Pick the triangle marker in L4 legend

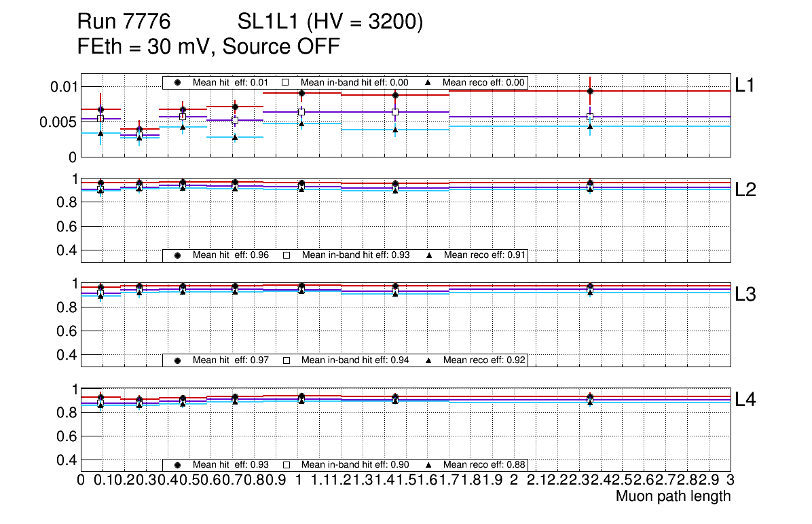pos(429,465)
